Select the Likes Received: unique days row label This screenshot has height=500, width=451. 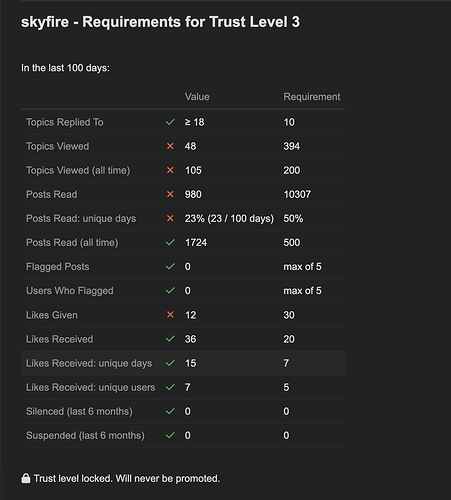(89, 363)
